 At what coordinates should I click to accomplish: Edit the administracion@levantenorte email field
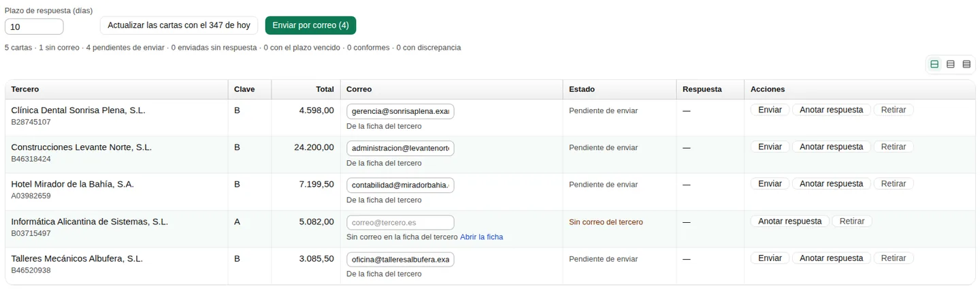click(400, 148)
